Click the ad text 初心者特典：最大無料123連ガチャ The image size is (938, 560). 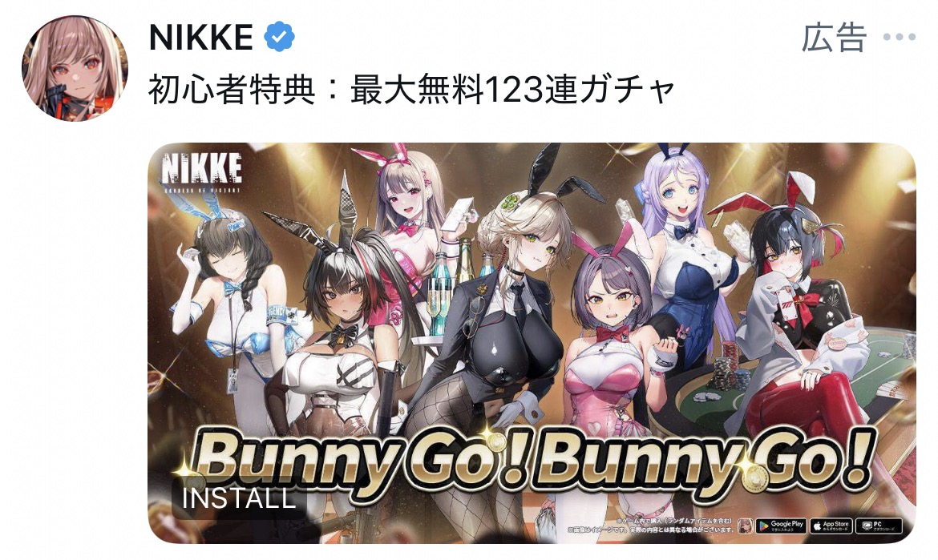pyautogui.click(x=411, y=90)
